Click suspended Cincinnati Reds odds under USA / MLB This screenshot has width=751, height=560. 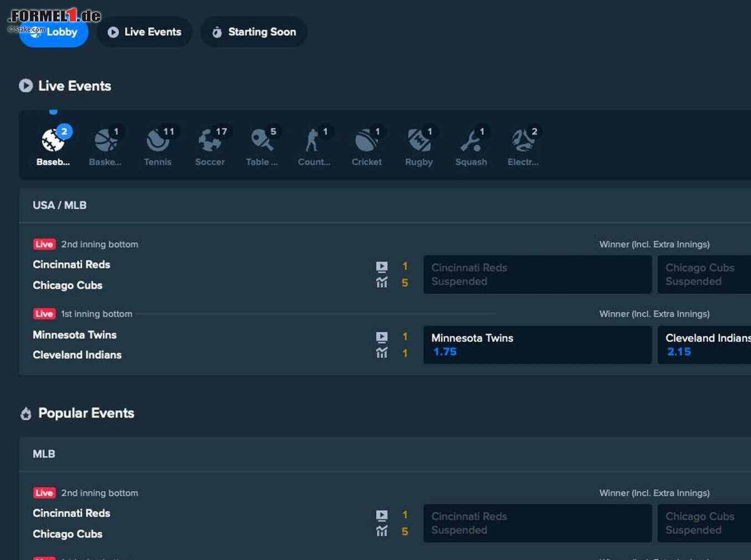pos(538,274)
